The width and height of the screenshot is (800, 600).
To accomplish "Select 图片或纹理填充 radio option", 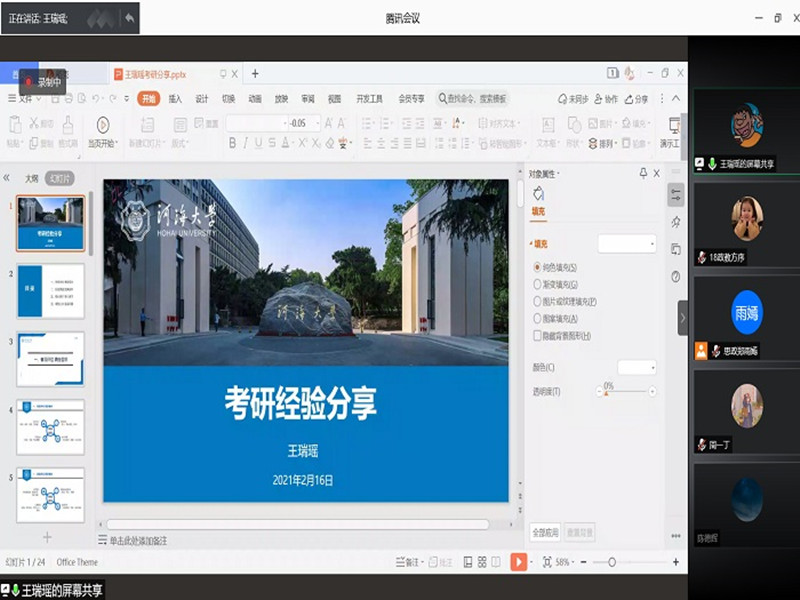I will [538, 301].
